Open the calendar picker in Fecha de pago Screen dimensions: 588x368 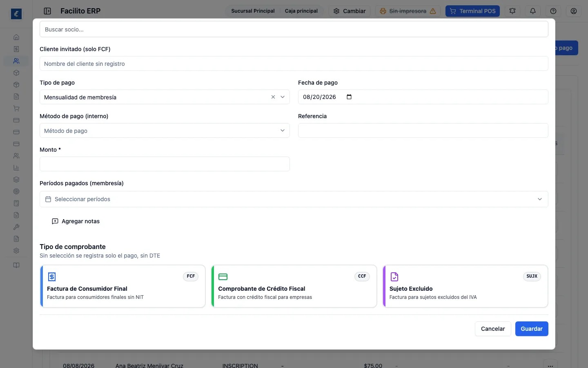[x=349, y=97]
